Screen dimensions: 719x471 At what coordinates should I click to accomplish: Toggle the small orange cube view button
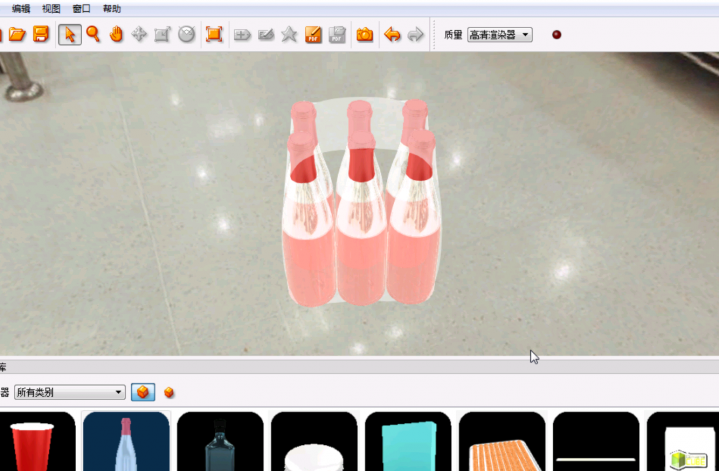click(169, 392)
